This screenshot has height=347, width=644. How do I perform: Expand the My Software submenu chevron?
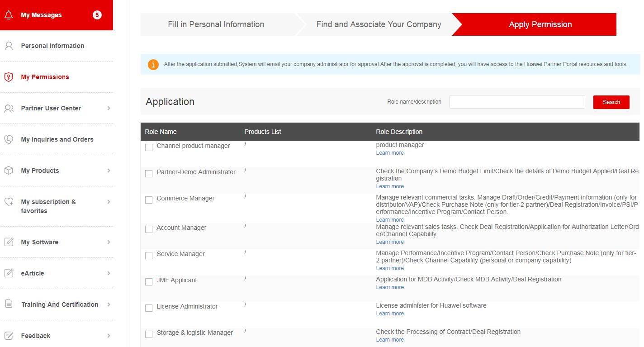[x=109, y=242]
